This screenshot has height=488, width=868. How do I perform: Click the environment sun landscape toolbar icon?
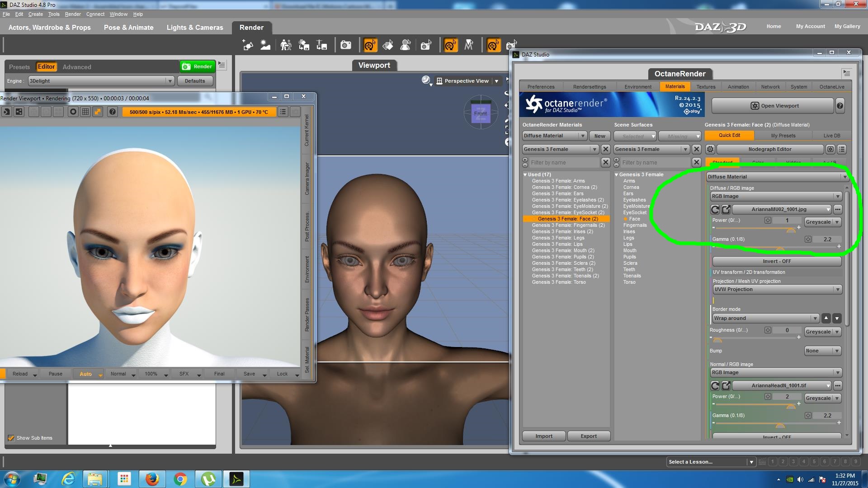(265, 45)
